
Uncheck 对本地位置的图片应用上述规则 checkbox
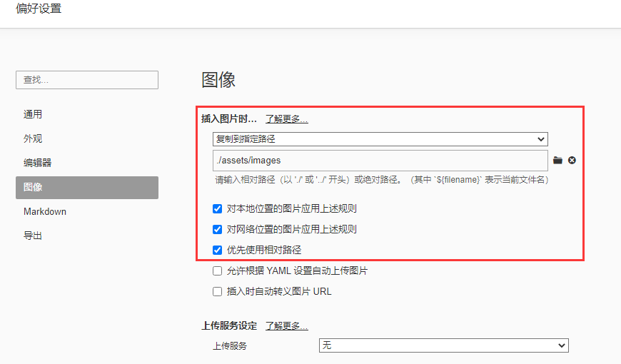[x=217, y=208]
